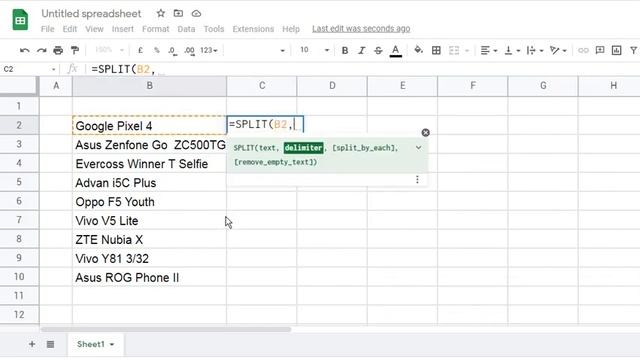Screen dimensions: 640x360
Task: Increase decimal places
Action: [x=189, y=51]
